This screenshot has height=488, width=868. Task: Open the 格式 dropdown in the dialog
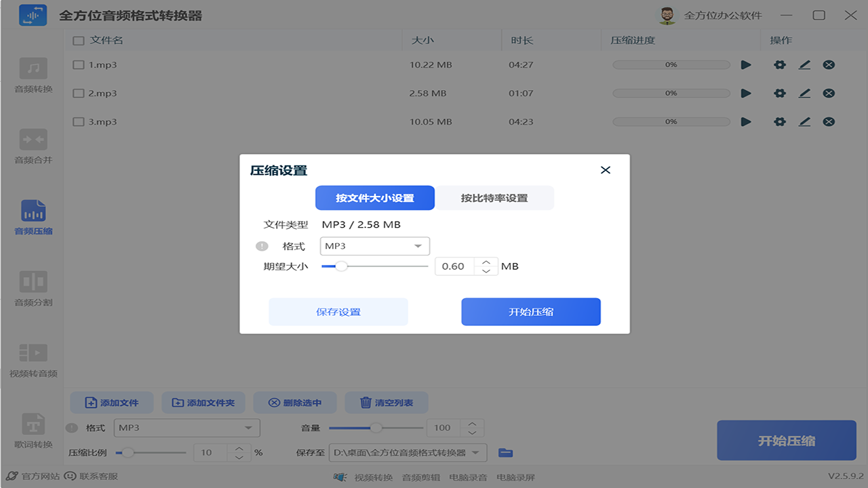pyautogui.click(x=374, y=246)
